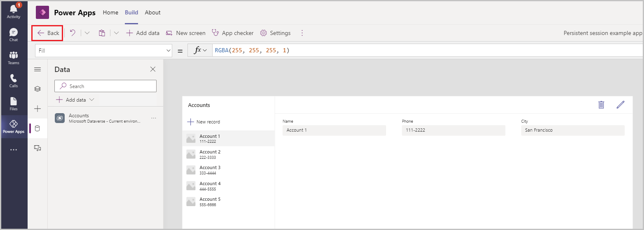644x230 pixels.
Task: Click the Account 2 image thumbnail
Action: (191, 154)
